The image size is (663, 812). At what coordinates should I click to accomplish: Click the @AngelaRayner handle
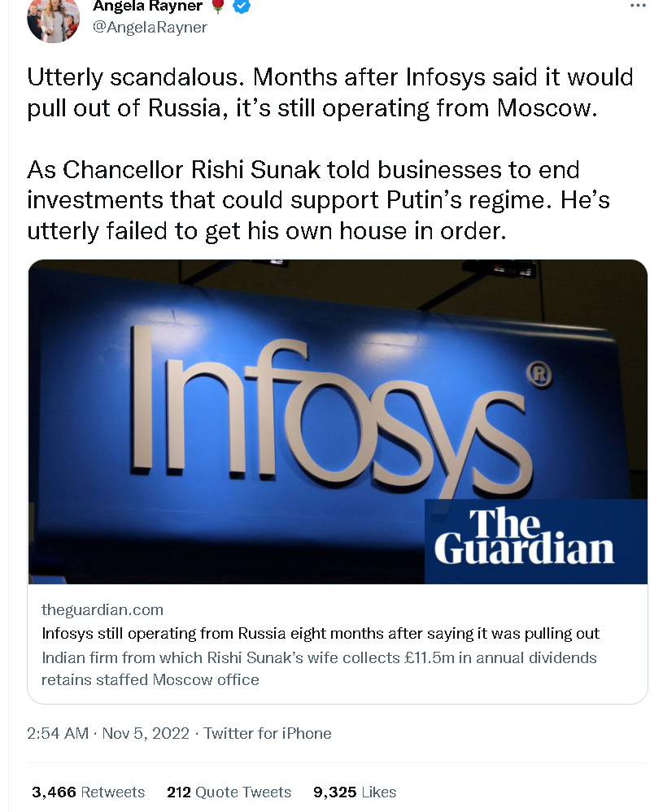(150, 28)
